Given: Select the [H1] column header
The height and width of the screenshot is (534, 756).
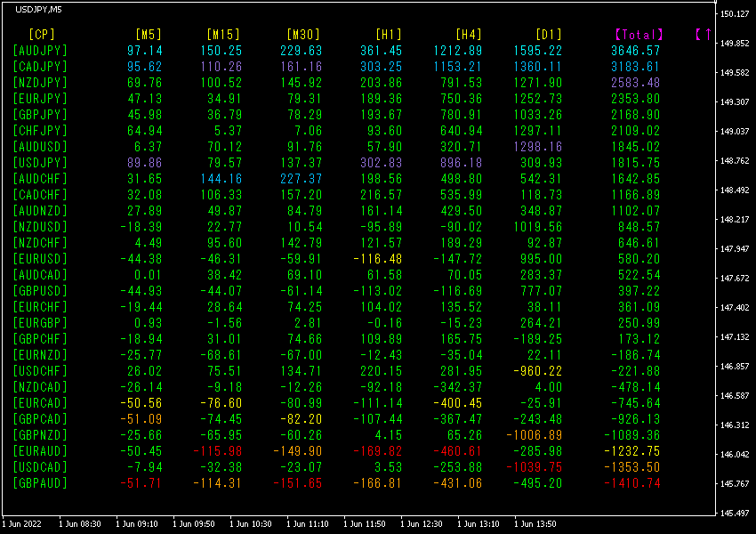Looking at the screenshot, I should (389, 35).
